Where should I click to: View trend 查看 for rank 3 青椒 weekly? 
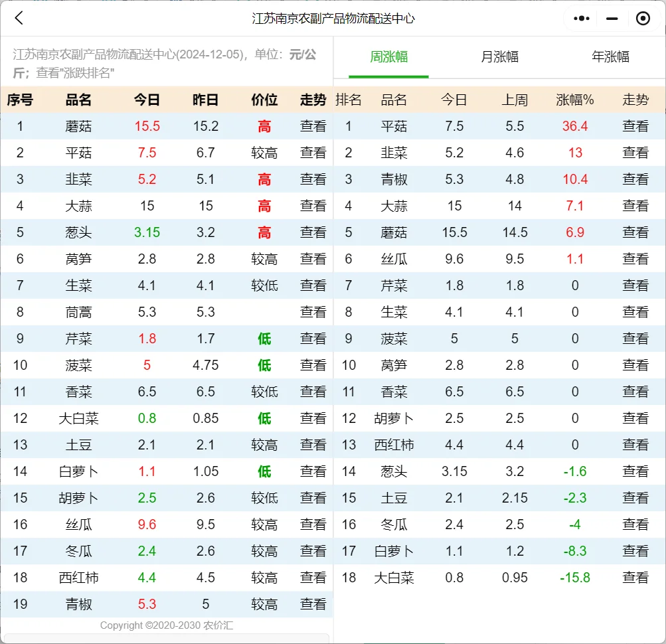tap(635, 179)
